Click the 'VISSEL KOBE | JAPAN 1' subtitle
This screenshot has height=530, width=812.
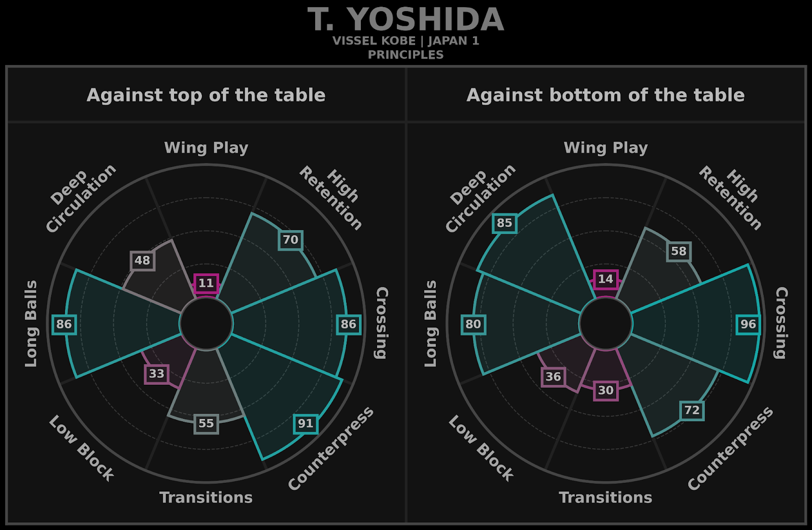[405, 41]
